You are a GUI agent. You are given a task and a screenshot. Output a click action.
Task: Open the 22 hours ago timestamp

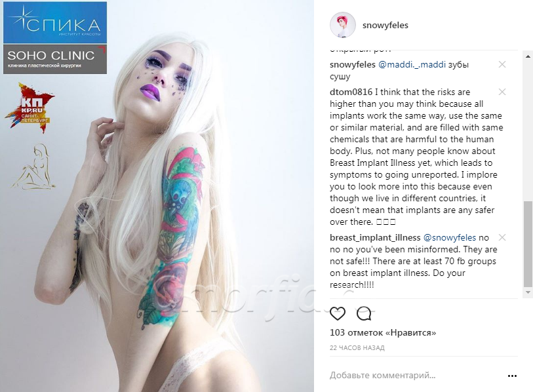357,348
